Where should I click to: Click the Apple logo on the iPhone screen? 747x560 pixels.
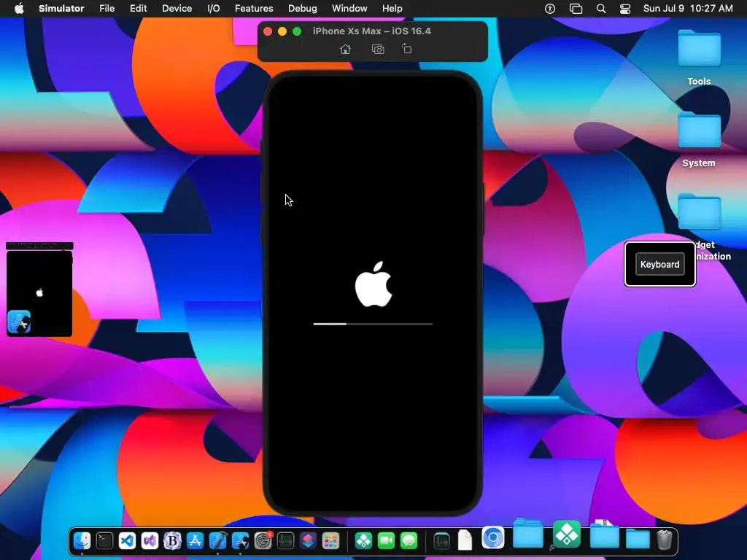tap(373, 284)
